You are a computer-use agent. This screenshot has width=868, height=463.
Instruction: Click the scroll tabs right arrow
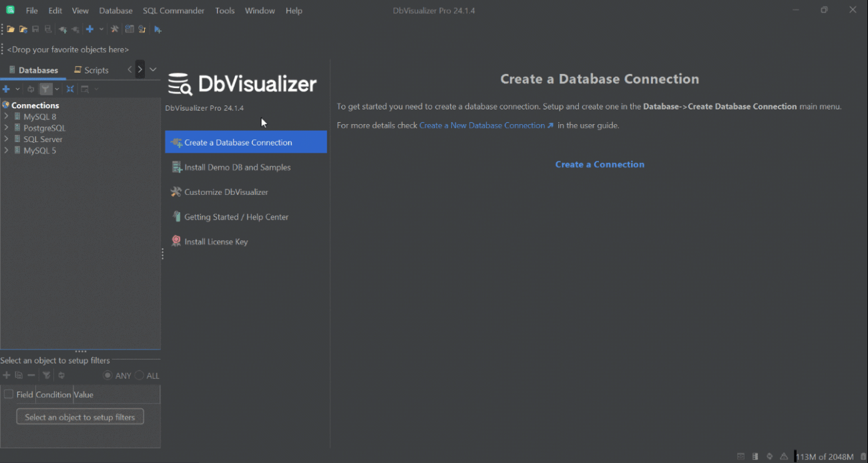tap(140, 69)
